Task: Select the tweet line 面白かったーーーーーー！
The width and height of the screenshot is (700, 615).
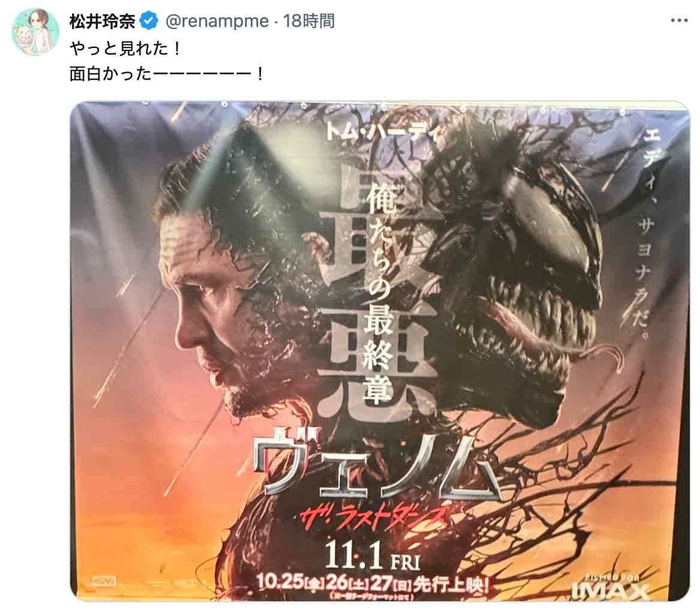Action: [x=167, y=74]
